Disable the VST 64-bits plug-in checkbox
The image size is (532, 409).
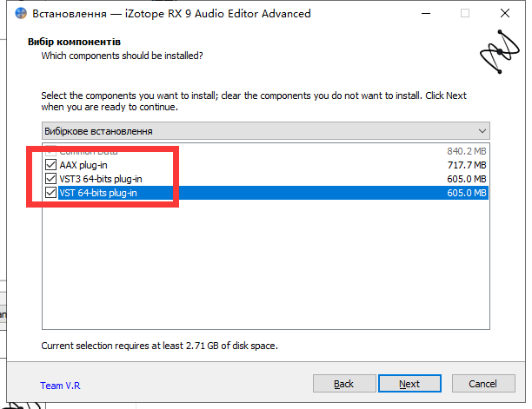point(50,193)
